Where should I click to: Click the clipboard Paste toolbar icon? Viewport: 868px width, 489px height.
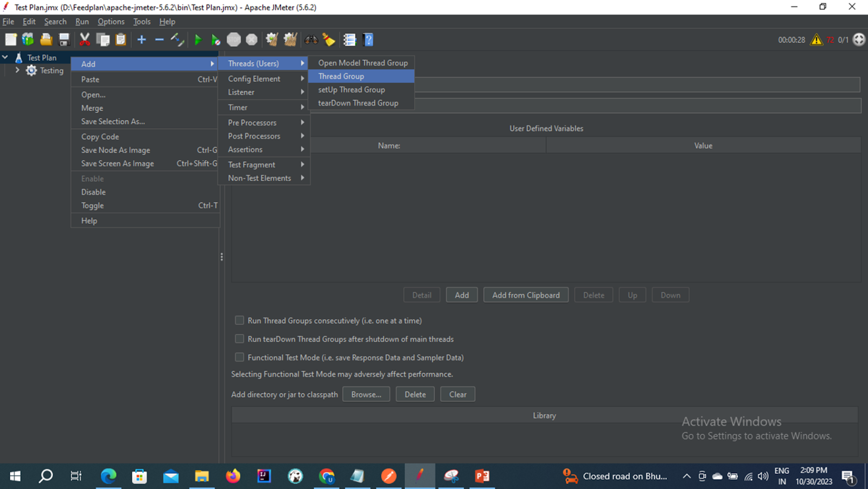pyautogui.click(x=120, y=40)
